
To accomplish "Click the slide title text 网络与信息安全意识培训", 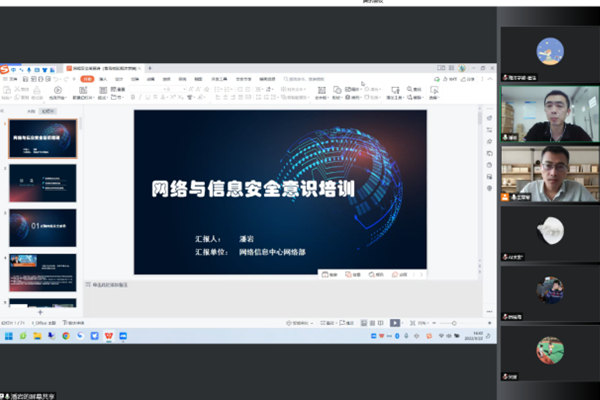I will (x=253, y=189).
